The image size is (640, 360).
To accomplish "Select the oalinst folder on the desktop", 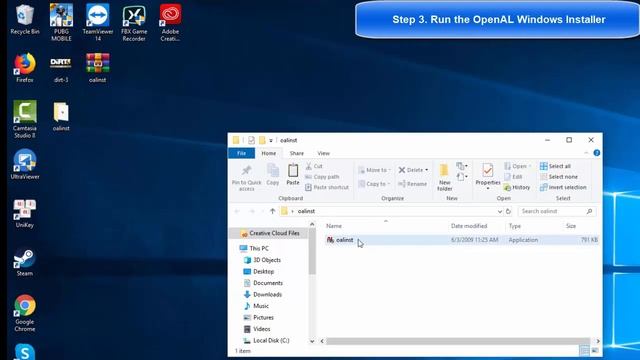I will tap(61, 116).
